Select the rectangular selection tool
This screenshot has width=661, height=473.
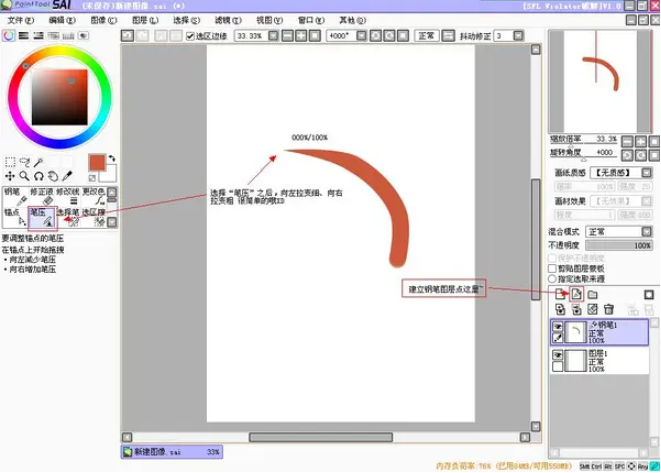click(10, 162)
